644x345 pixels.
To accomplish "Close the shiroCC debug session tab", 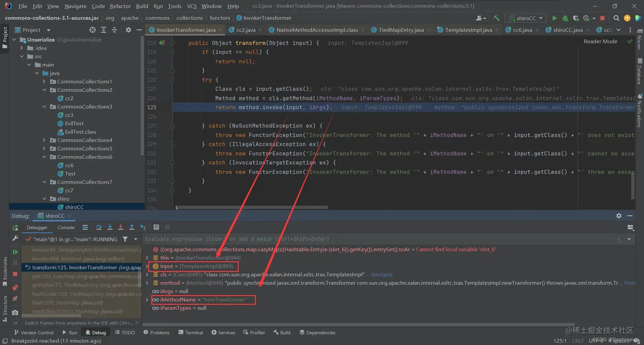I will click(69, 216).
